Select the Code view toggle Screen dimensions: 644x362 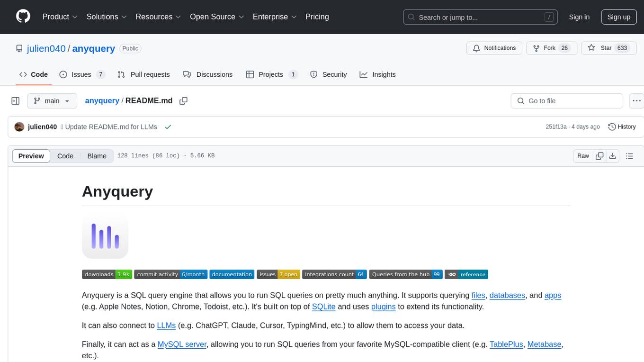[x=65, y=156]
